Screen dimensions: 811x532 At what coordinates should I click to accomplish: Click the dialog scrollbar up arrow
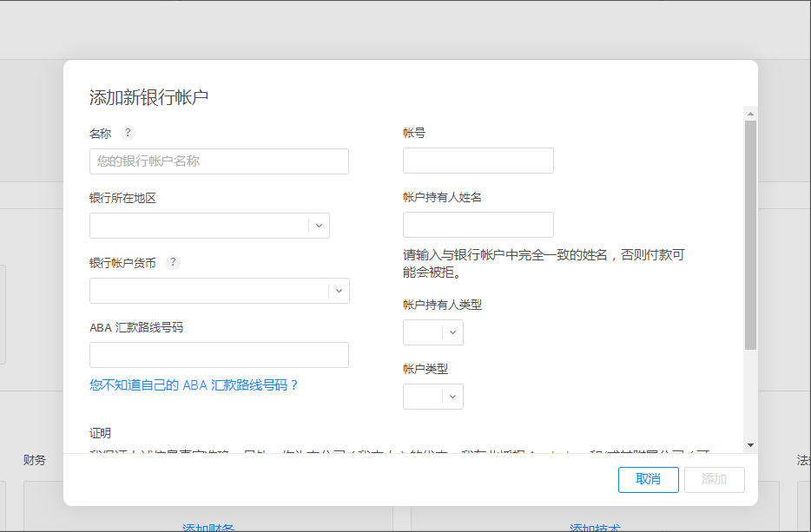coord(750,113)
